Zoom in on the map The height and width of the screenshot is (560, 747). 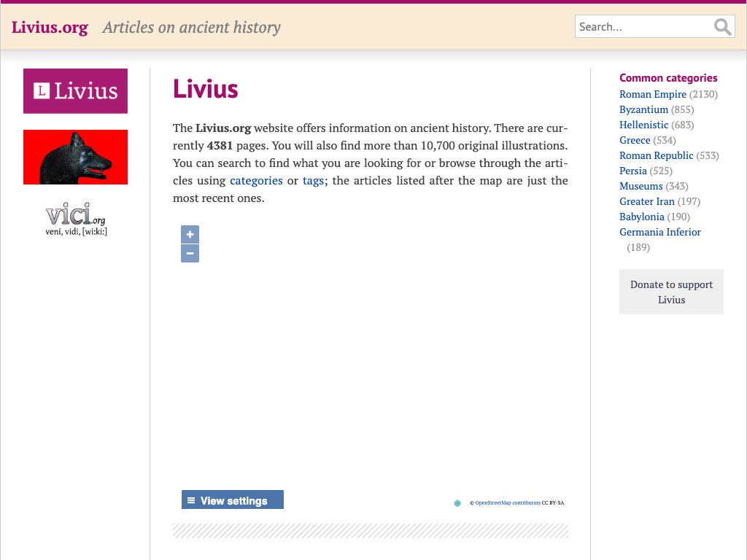point(190,235)
